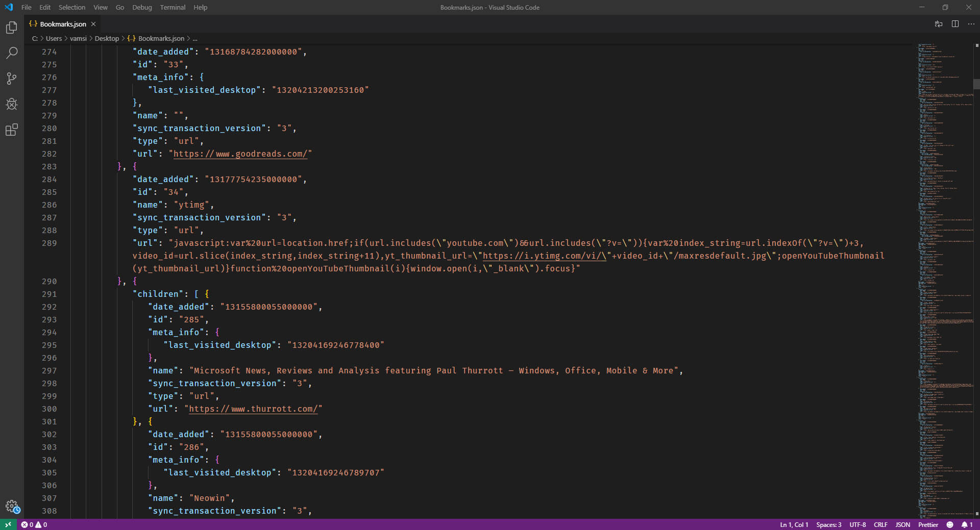Change file encoding UTF-8
Image resolution: width=980 pixels, height=530 pixels.
click(857, 524)
